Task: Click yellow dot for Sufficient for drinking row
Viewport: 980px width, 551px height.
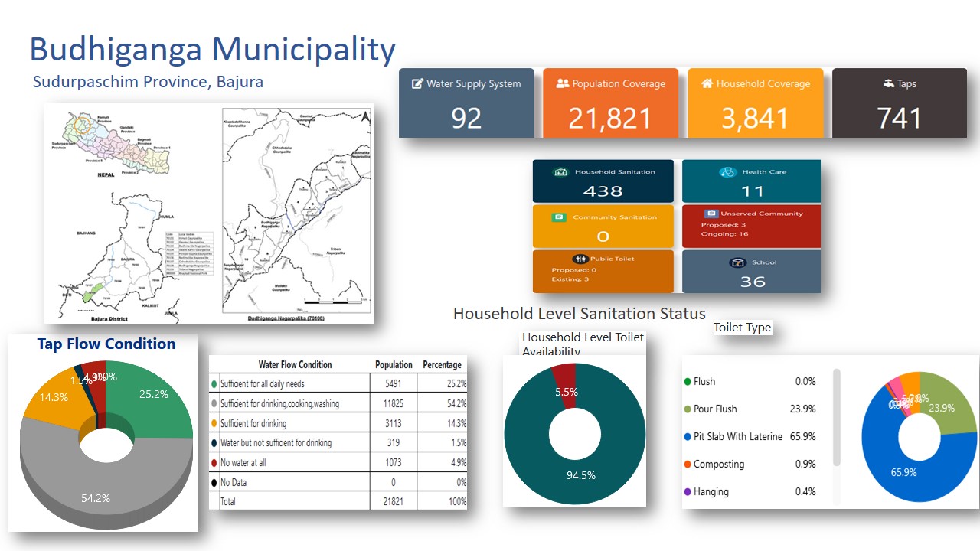Action: (214, 423)
